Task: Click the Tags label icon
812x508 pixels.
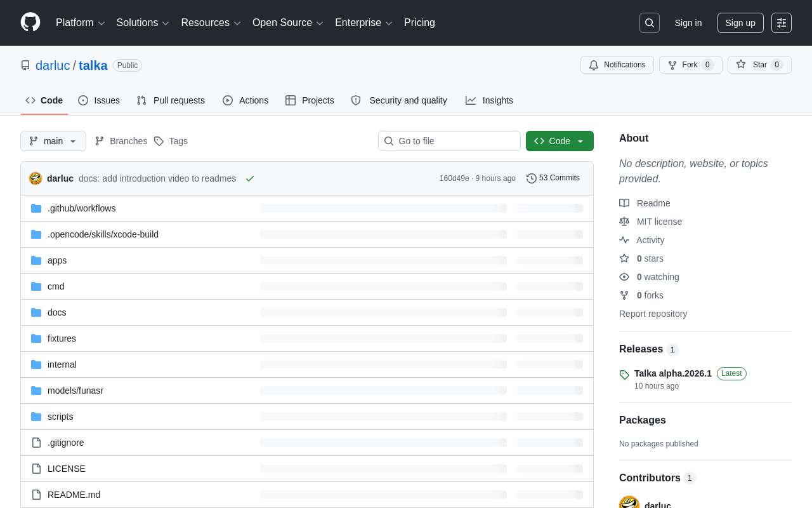Action: click(x=159, y=141)
